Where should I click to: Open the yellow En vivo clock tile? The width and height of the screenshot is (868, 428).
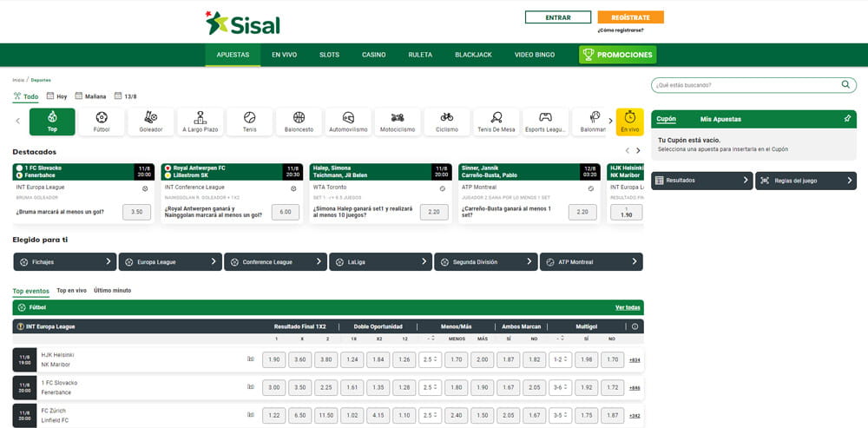point(630,122)
